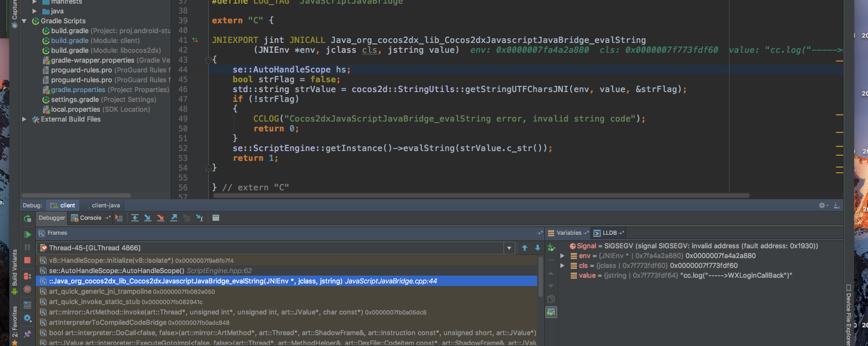Click related-file gutter icon at line 41
Image resolution: width=868 pixels, height=346 pixels.
click(195, 40)
